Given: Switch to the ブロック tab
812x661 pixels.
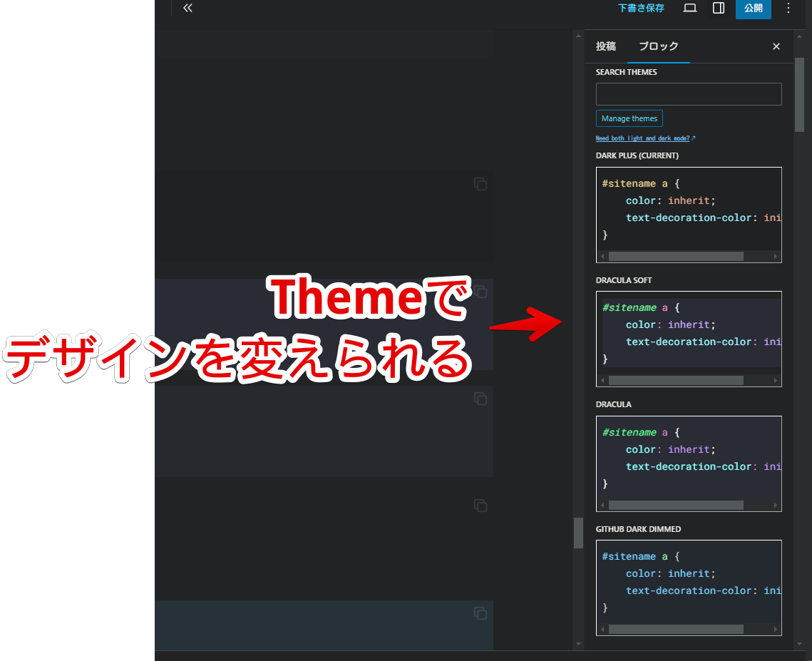Looking at the screenshot, I should point(658,46).
